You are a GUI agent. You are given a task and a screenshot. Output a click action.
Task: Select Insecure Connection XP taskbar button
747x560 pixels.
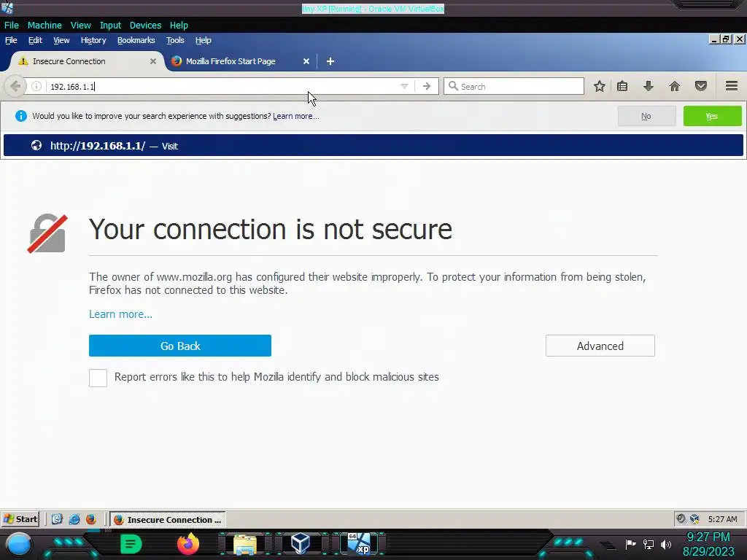tap(168, 519)
